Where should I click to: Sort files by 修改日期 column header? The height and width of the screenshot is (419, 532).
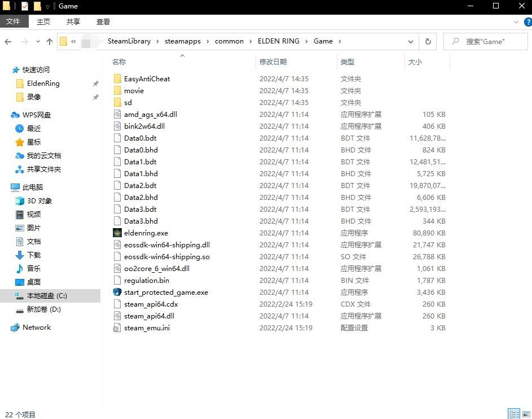273,62
